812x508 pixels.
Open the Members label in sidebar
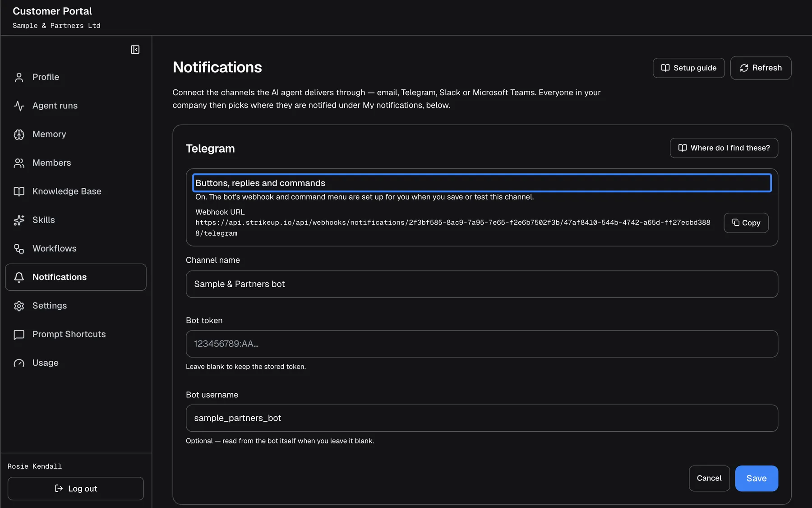pyautogui.click(x=52, y=163)
